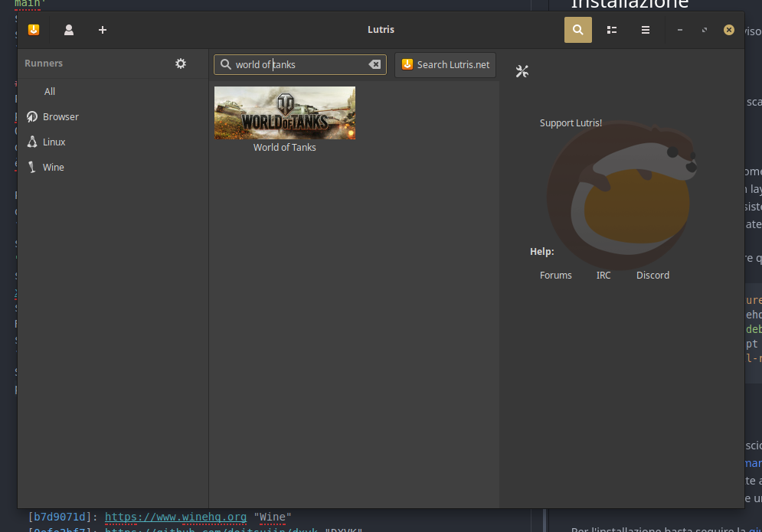
Task: Close the Lutris window
Action: (729, 30)
